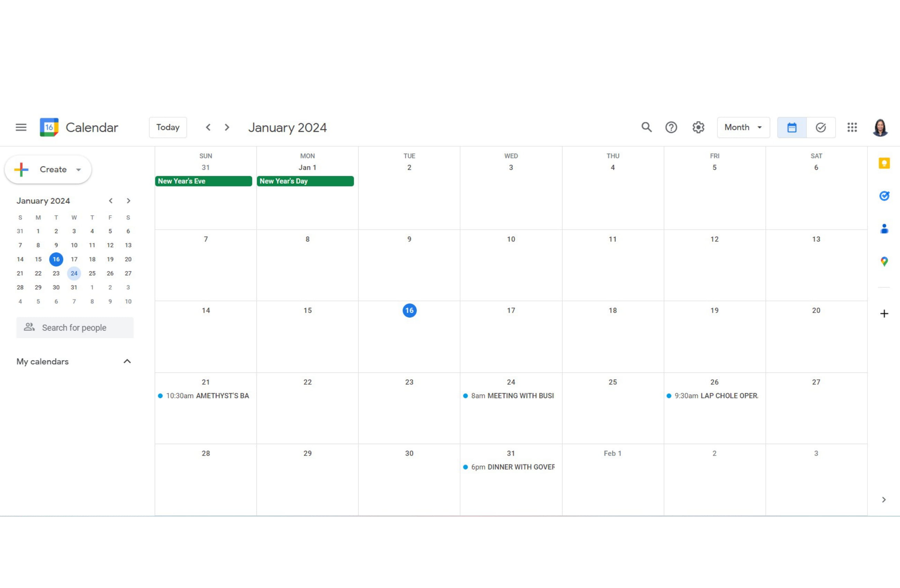Image resolution: width=900 pixels, height=588 pixels.
Task: Open the Settings gear menu
Action: coord(698,127)
